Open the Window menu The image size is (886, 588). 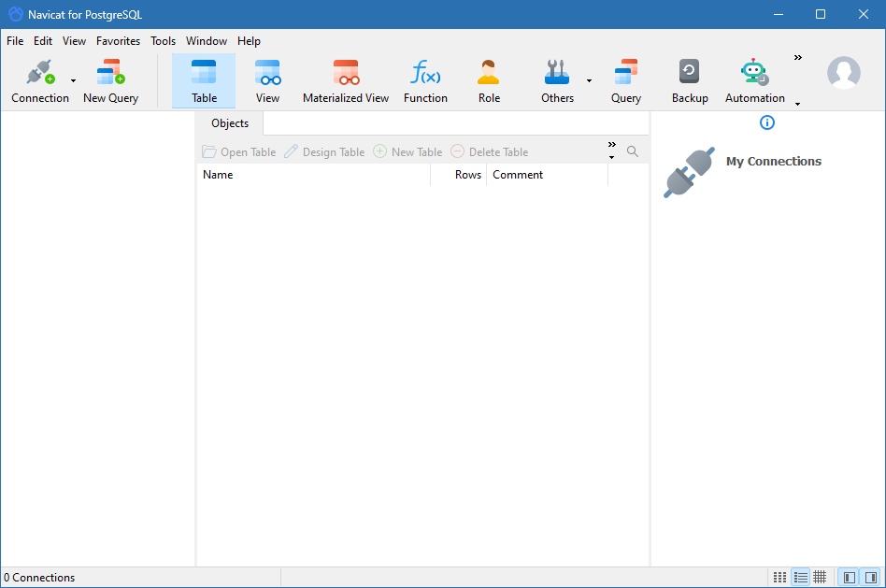[207, 41]
